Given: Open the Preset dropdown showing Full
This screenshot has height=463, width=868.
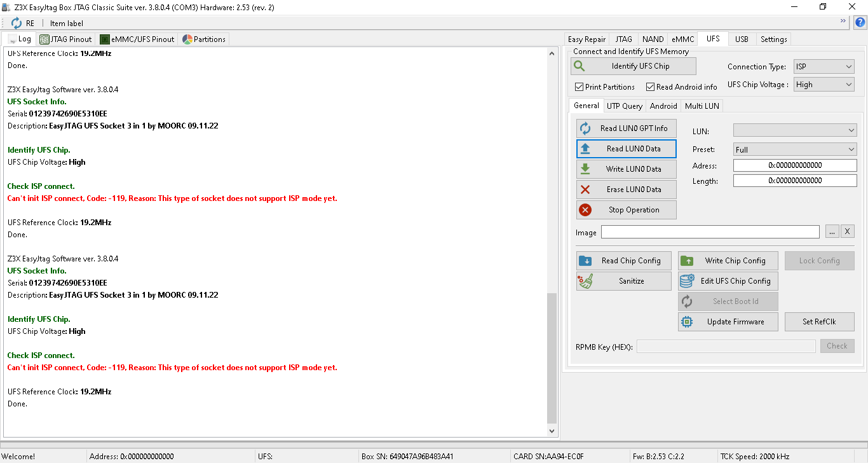Looking at the screenshot, I should point(795,149).
